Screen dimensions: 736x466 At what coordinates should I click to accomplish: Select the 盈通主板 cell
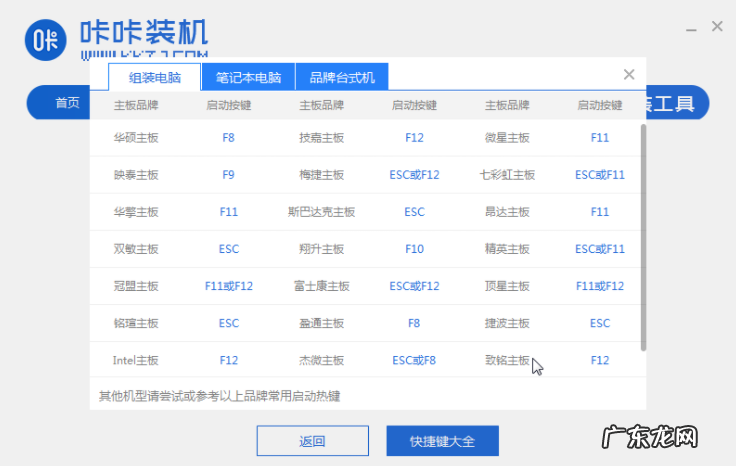pos(322,323)
